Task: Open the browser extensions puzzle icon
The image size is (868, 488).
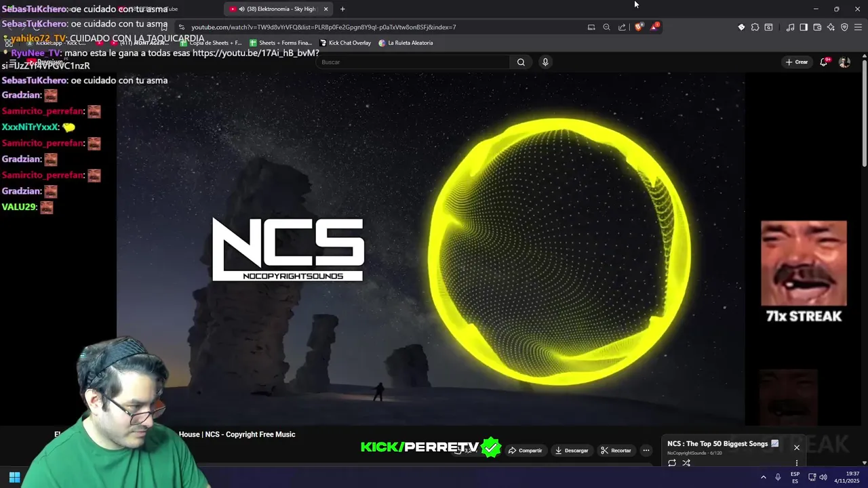Action: [x=755, y=27]
